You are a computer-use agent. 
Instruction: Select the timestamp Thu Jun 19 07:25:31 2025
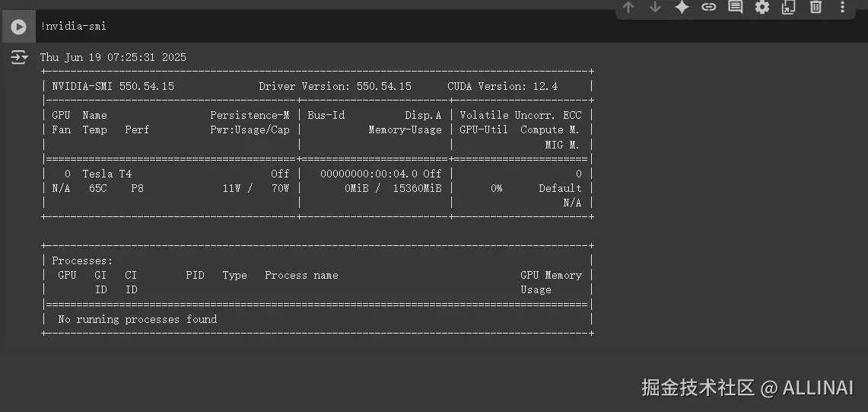113,57
